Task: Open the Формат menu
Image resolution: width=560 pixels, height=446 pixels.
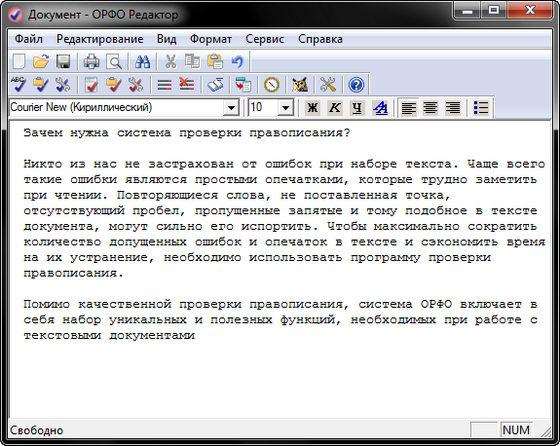Action: pos(211,39)
